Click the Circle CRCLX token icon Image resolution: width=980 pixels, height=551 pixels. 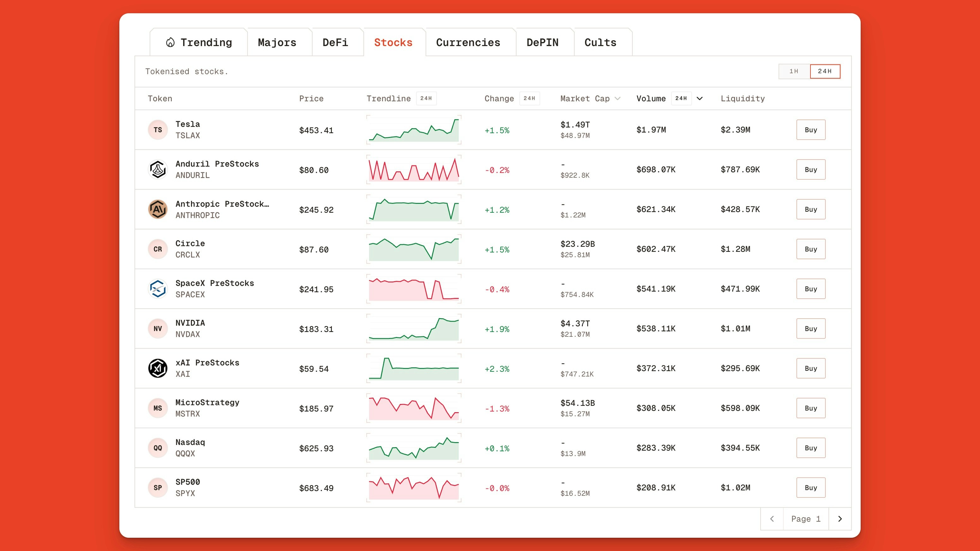click(158, 249)
